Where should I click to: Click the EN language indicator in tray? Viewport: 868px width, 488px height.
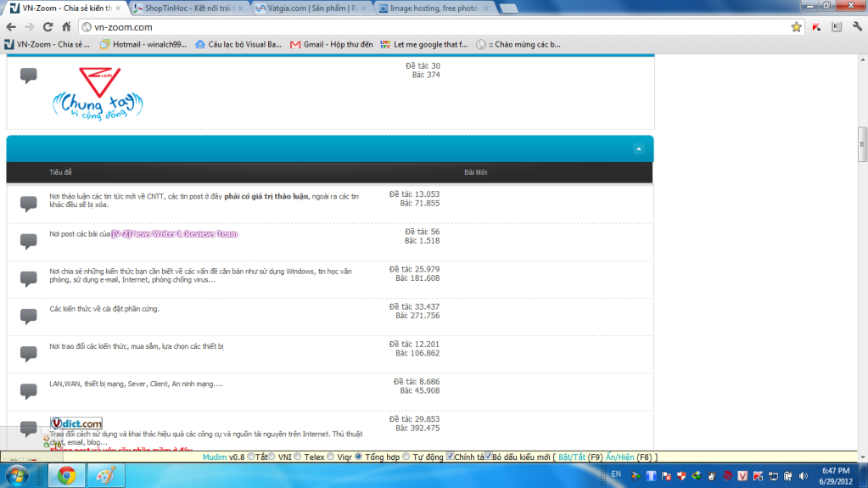click(x=616, y=474)
